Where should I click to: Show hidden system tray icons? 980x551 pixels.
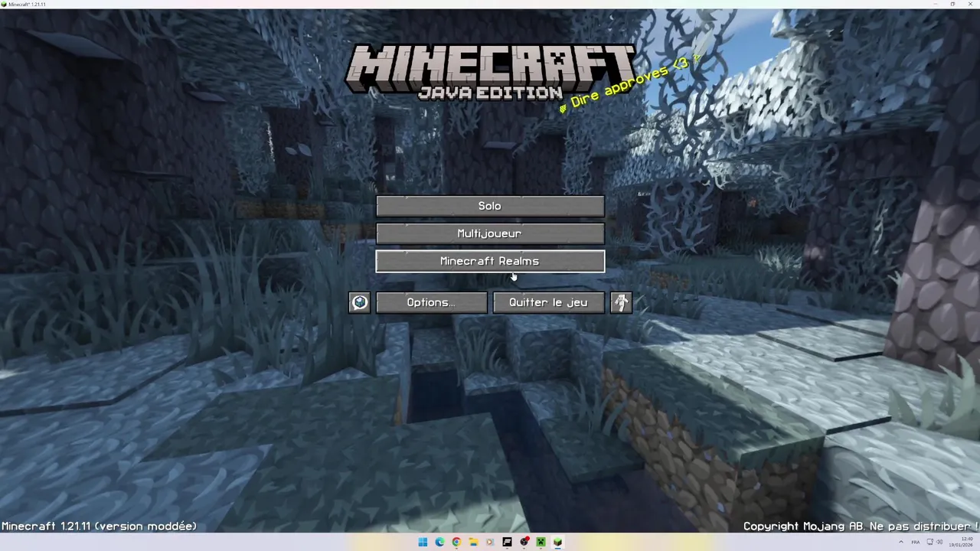[901, 542]
